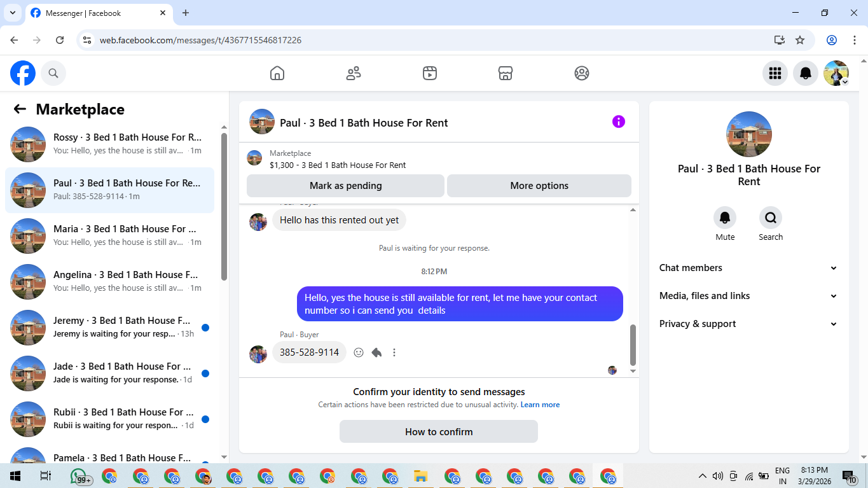Click the chat scrollbar down arrow
The height and width of the screenshot is (488, 868).
pyautogui.click(x=633, y=371)
